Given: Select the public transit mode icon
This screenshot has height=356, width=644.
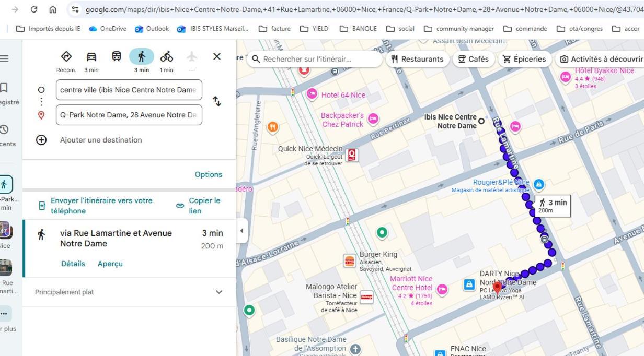Looking at the screenshot, I should [117, 57].
